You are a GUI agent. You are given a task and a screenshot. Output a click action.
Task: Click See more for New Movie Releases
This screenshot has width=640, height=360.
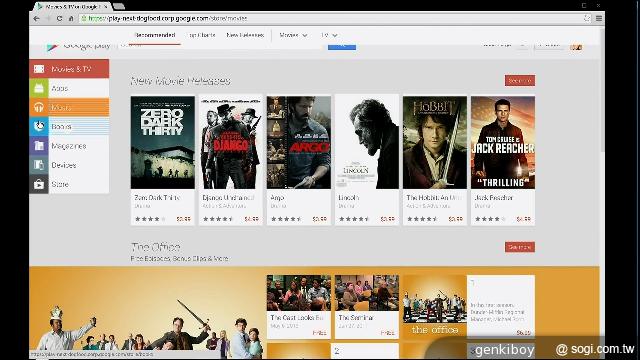(520, 80)
